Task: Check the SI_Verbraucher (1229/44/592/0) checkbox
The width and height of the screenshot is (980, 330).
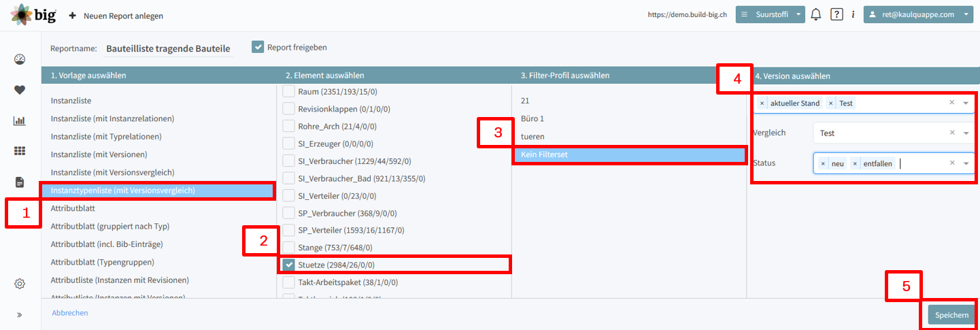Action: [289, 161]
